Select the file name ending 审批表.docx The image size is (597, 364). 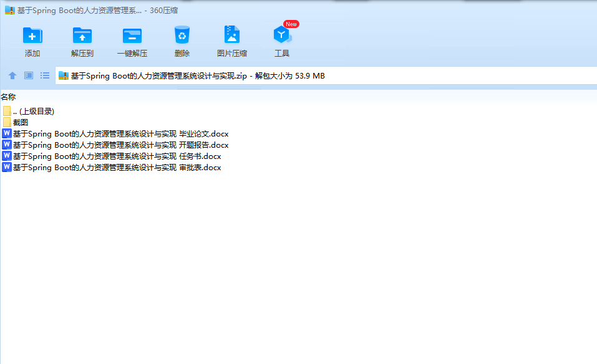coord(117,168)
